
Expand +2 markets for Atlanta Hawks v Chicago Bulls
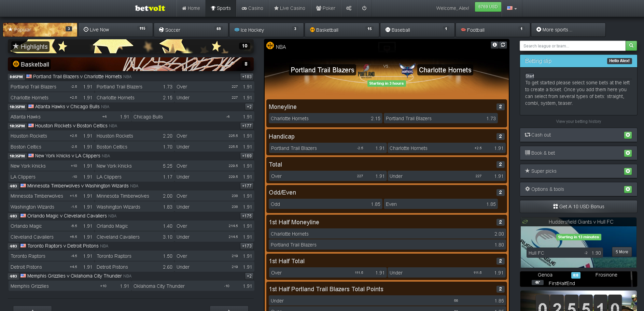coord(249,107)
